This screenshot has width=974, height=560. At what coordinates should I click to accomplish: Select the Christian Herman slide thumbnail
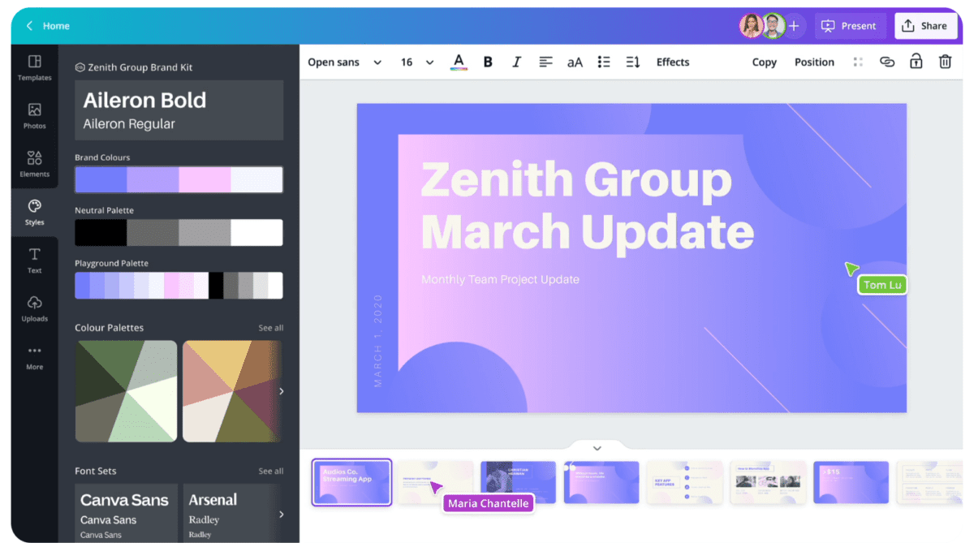518,482
